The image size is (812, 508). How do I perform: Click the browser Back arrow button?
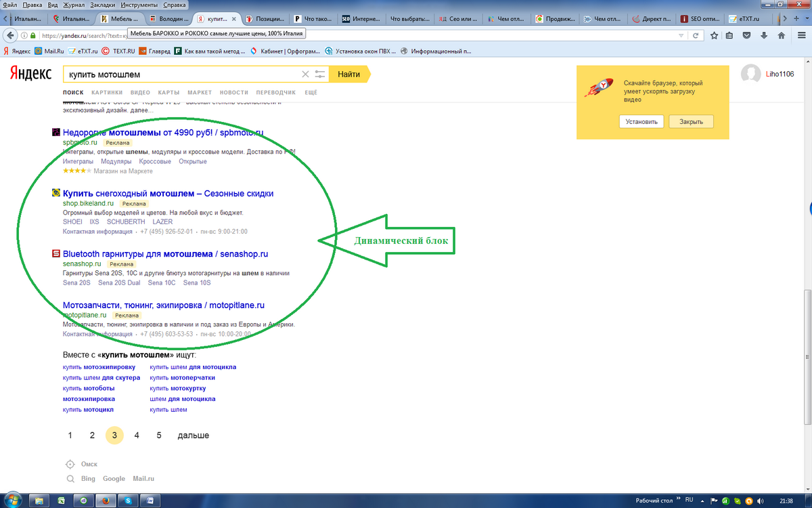pyautogui.click(x=11, y=35)
